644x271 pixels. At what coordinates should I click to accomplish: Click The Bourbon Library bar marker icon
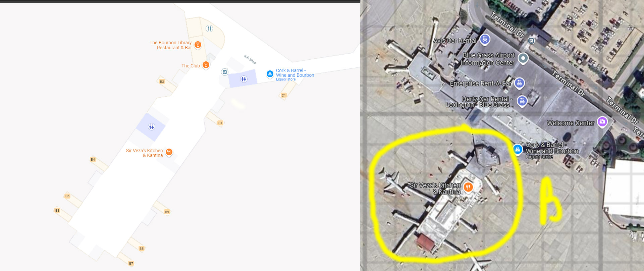coord(198,45)
